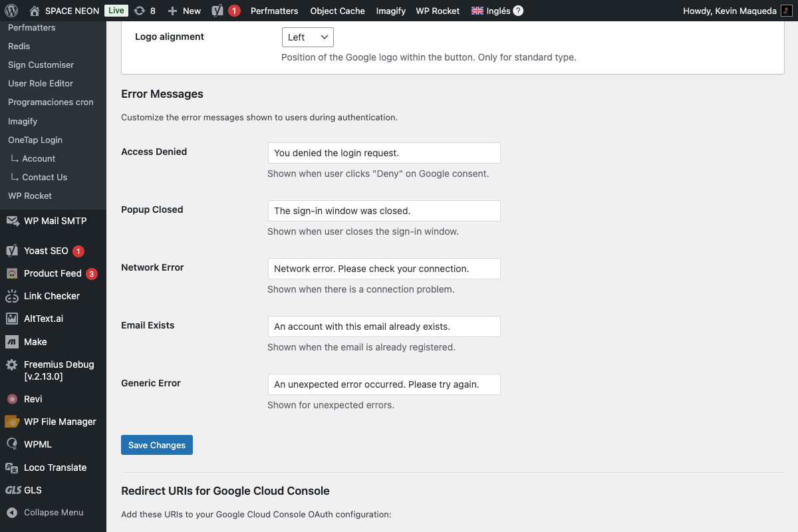
Task: Open Yoast SEO from the sidebar icon
Action: [13, 251]
